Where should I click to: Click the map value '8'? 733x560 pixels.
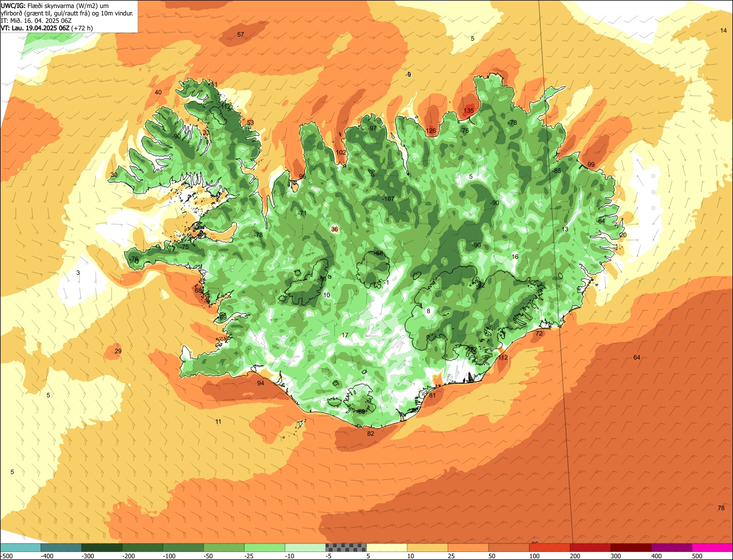point(428,311)
